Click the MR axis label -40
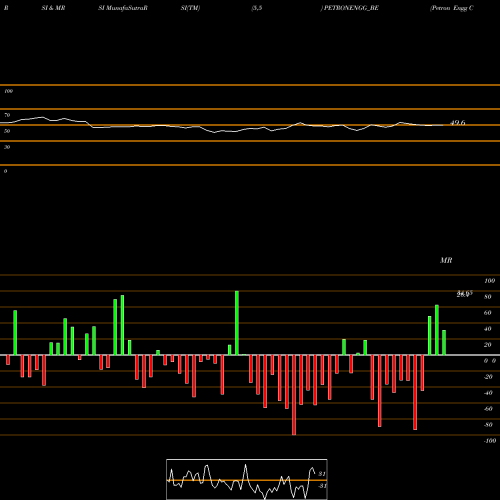Screen dimensions: 500x500 [488, 393]
